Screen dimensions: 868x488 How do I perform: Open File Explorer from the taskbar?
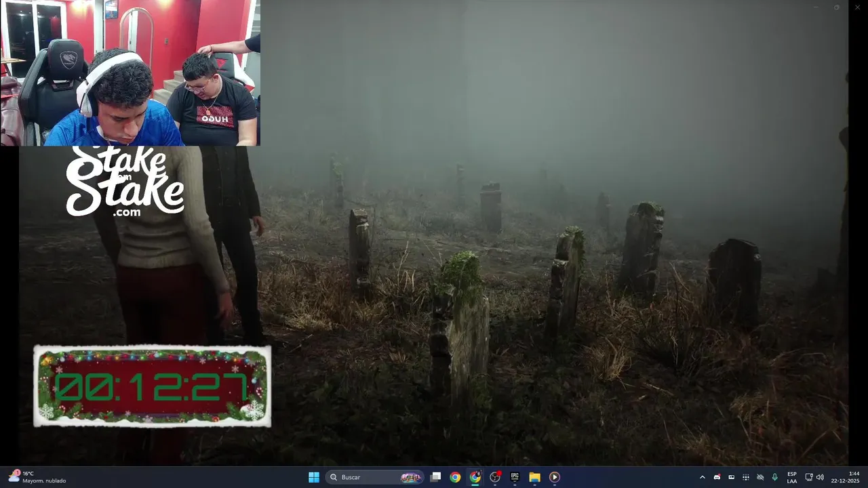534,477
